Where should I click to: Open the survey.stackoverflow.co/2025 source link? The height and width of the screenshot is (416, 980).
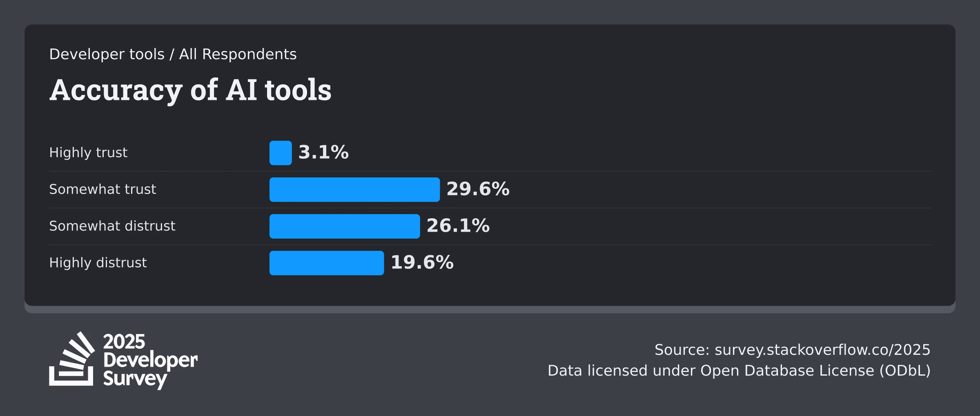click(x=822, y=350)
